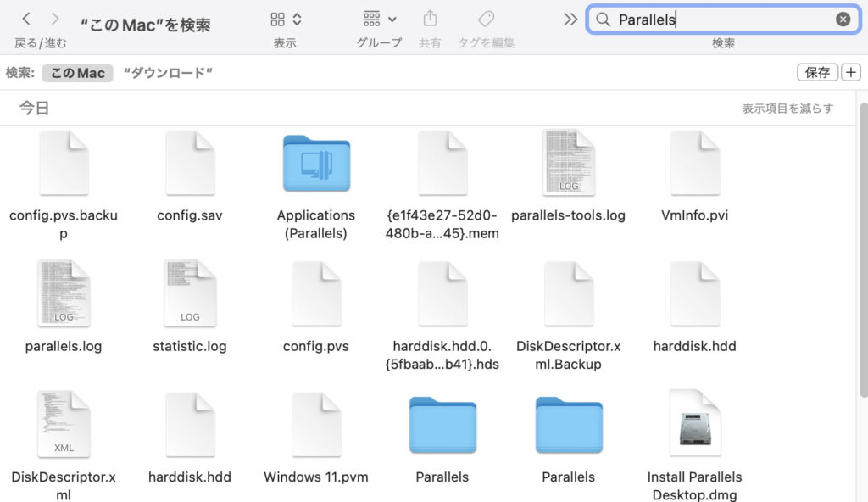
Task: Switch search scope to ダウンロード
Action: [x=168, y=73]
